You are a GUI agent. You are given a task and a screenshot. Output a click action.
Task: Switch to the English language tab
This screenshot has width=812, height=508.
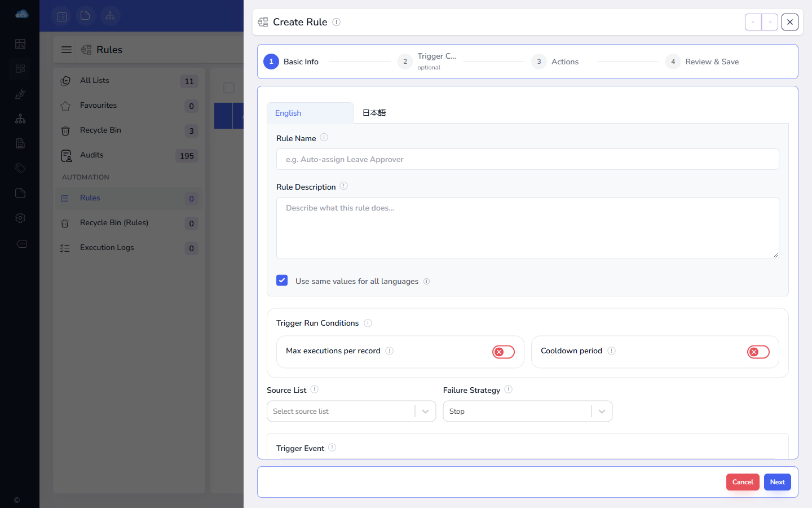point(310,113)
